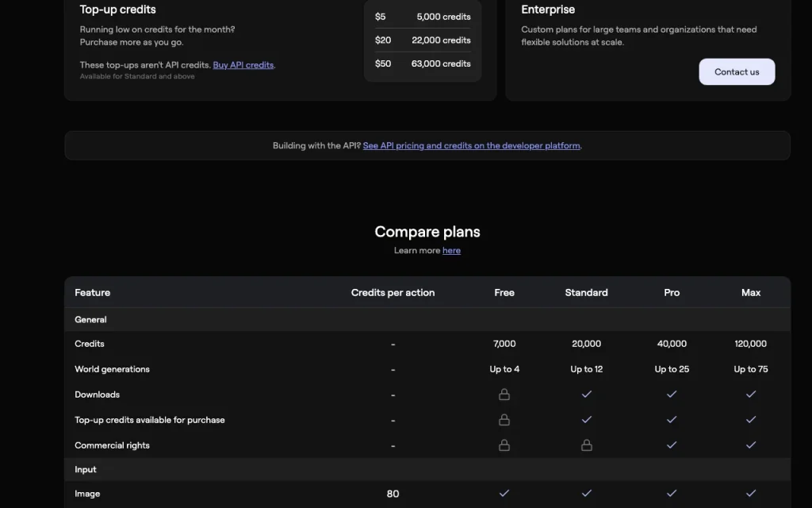Click the 5,000 credits amount
Image resolution: width=812 pixels, height=508 pixels.
443,17
